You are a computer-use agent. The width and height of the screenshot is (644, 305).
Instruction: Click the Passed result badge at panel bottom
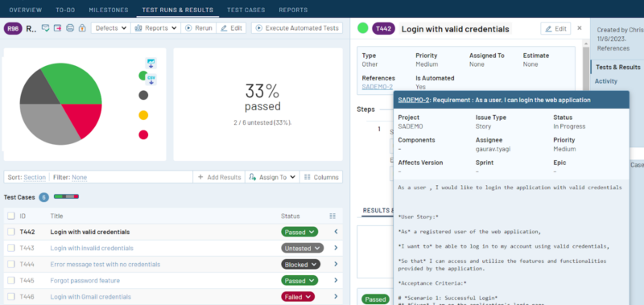pyautogui.click(x=375, y=299)
